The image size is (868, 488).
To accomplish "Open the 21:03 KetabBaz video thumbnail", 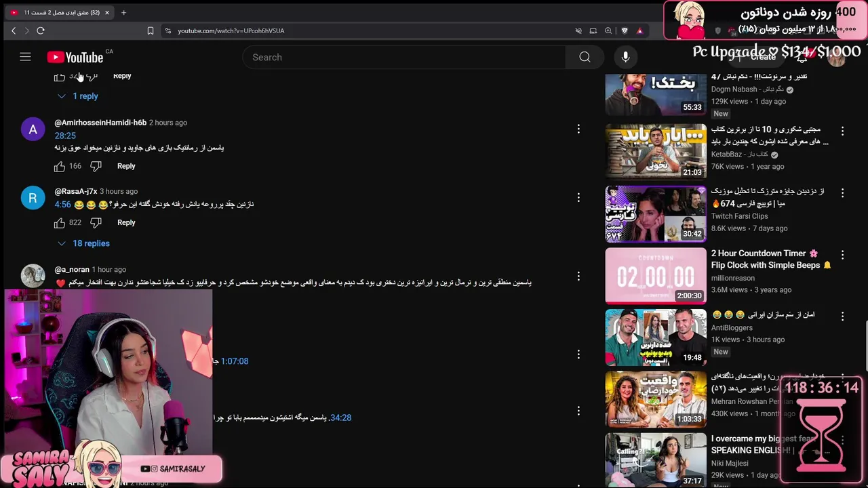I will [656, 151].
